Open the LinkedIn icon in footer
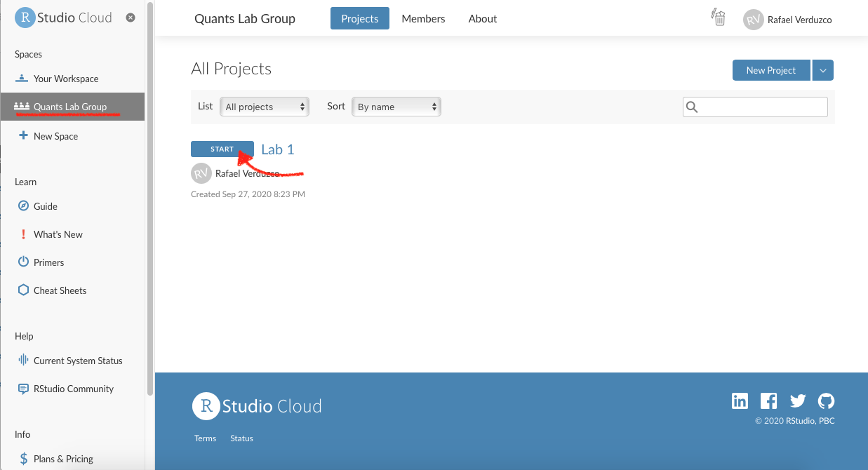 740,401
